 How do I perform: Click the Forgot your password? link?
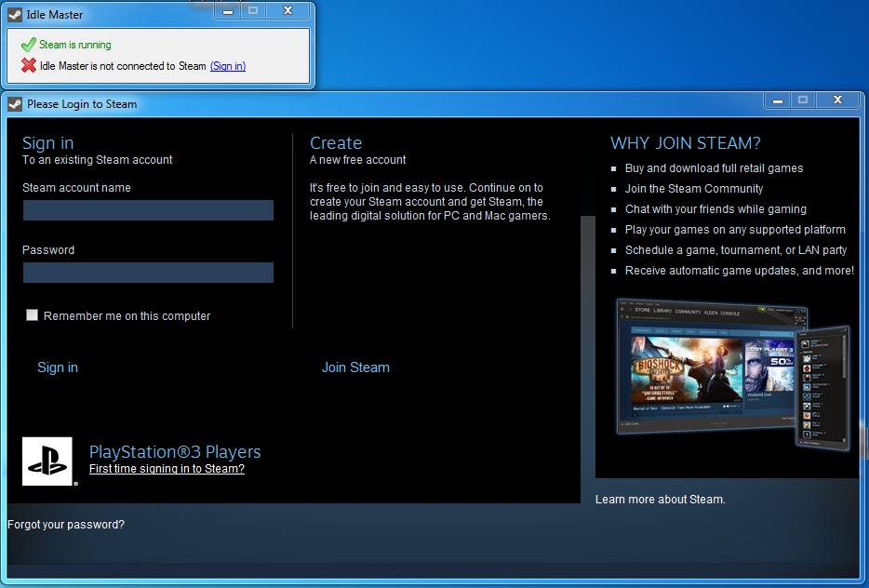click(66, 524)
